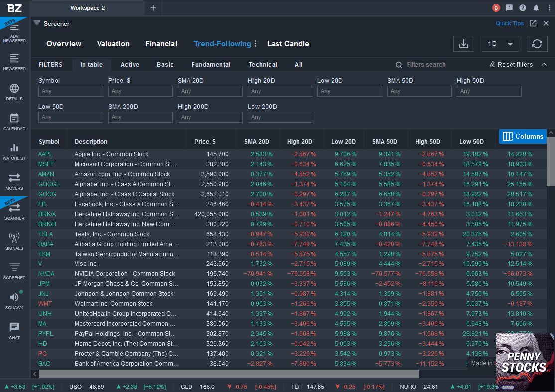Sort by the SMA 50D column header

[x=385, y=142]
